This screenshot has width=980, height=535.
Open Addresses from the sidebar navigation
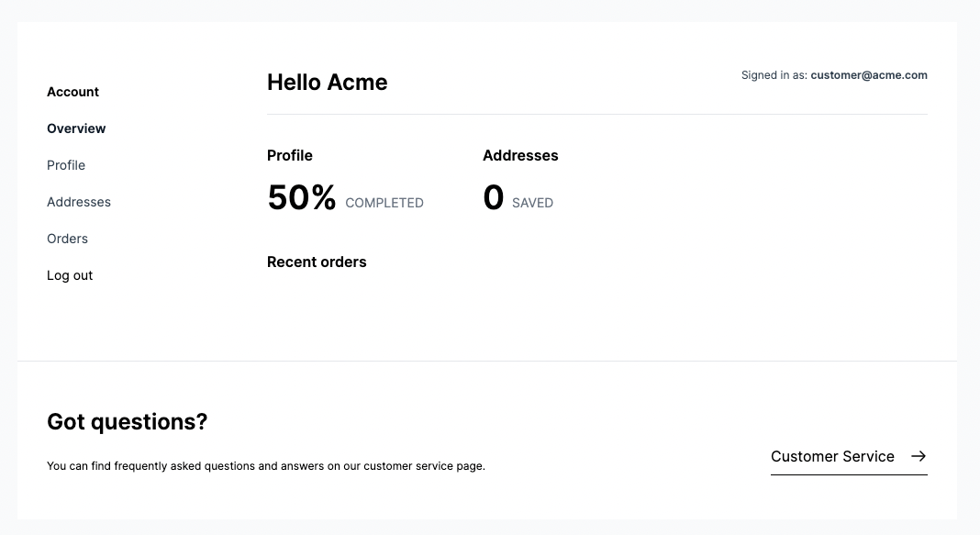79,202
